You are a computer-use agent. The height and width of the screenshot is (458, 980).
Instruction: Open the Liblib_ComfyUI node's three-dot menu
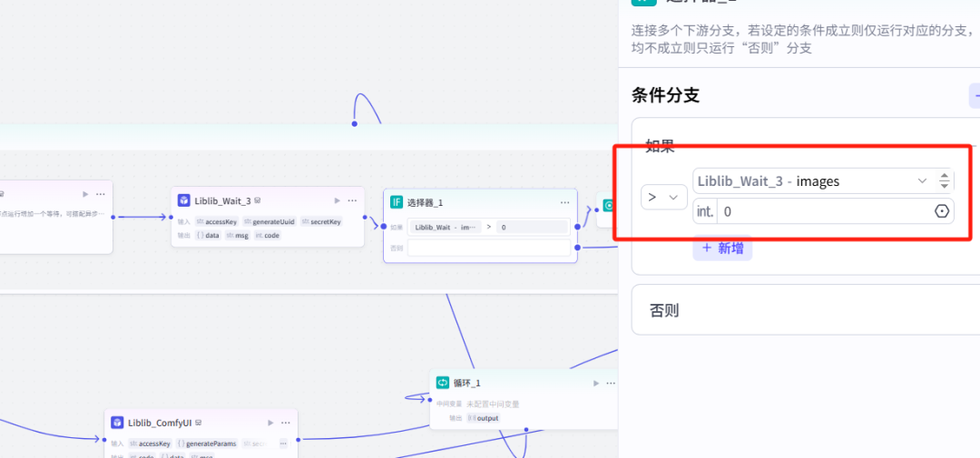pyautogui.click(x=286, y=423)
